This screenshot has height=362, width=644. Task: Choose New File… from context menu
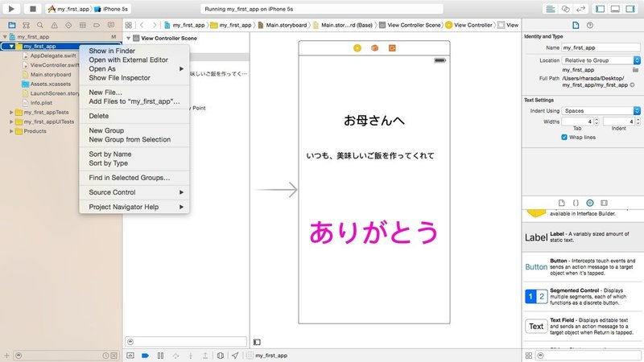click(x=134, y=93)
